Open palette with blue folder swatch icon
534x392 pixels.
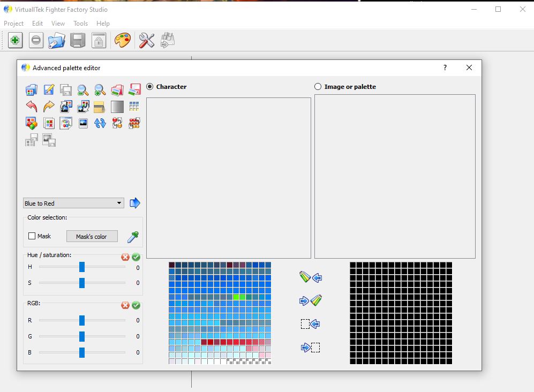click(31, 90)
